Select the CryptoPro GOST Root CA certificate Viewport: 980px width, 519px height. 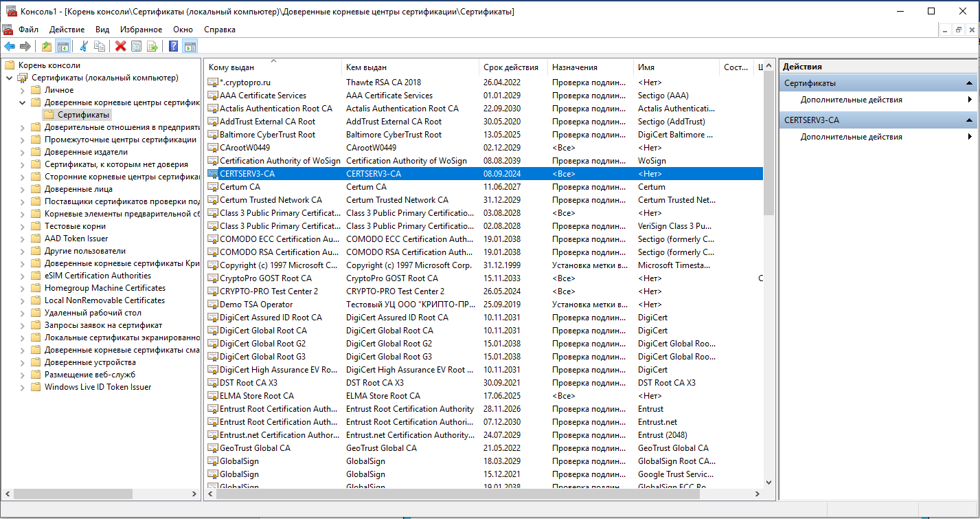(265, 278)
